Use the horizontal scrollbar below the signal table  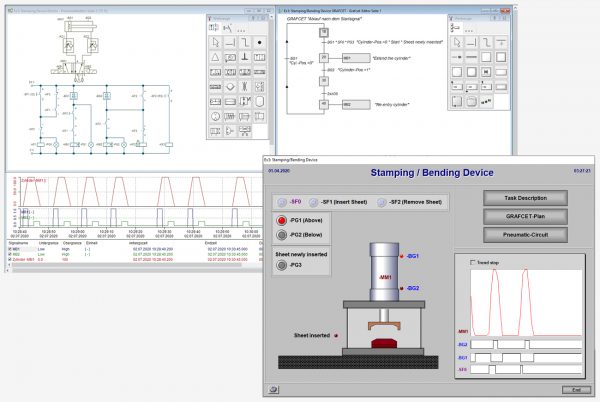(126, 265)
